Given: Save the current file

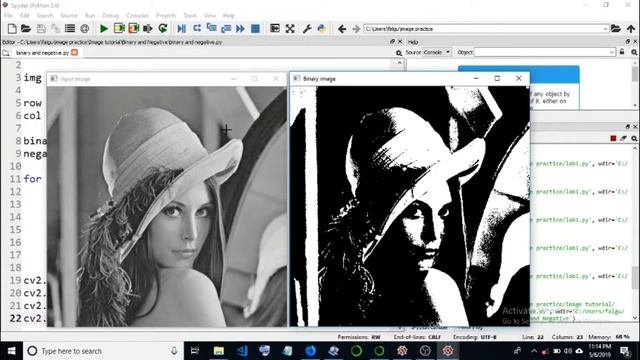Looking at the screenshot, I should (41, 29).
